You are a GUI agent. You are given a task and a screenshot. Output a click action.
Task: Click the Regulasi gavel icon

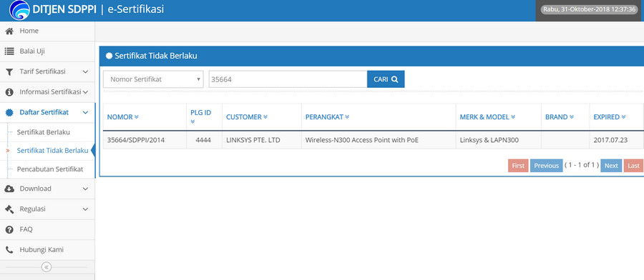9,209
